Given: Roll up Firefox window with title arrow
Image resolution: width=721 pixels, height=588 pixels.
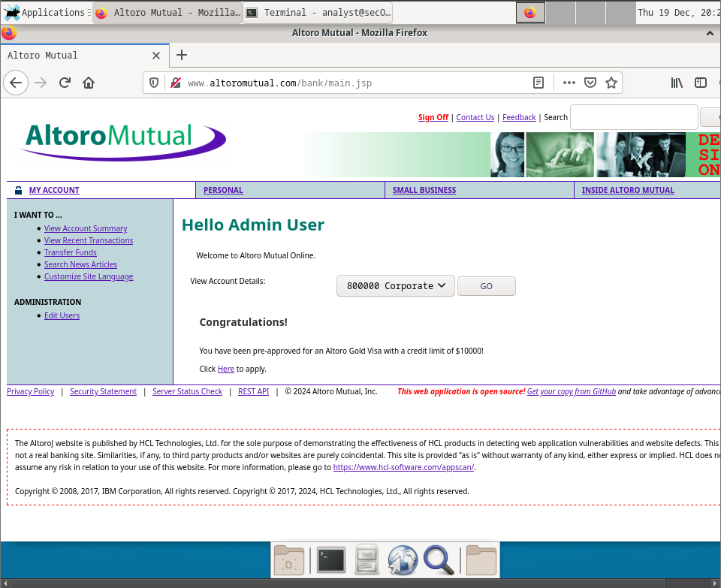Looking at the screenshot, I should click(710, 33).
